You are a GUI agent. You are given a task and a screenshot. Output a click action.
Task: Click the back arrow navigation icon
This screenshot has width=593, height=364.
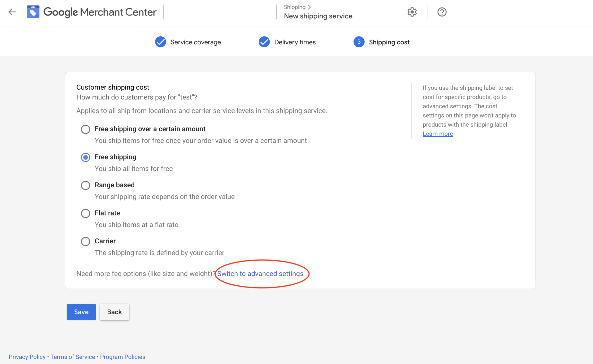coord(12,11)
